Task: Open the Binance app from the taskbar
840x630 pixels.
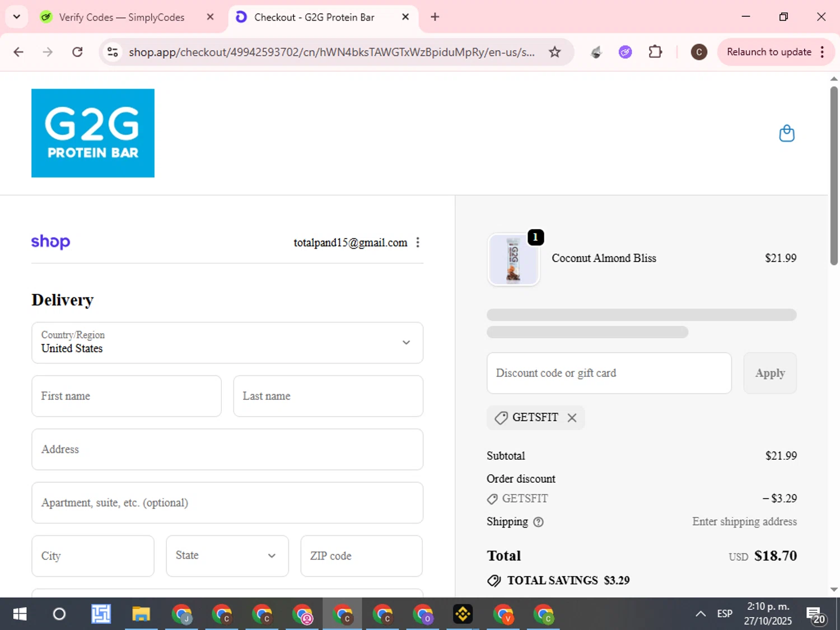Action: click(463, 614)
